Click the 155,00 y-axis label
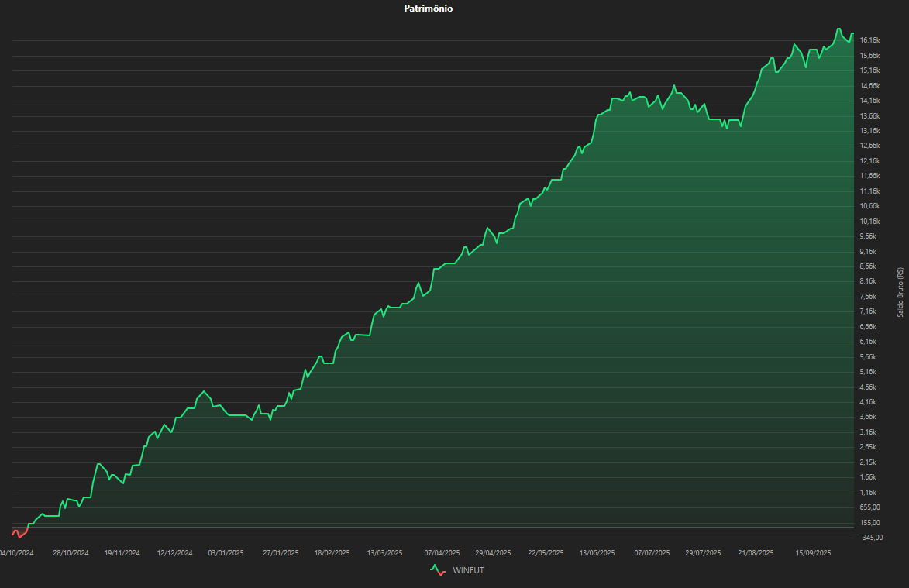Screen dimensions: 909x588 871,522
